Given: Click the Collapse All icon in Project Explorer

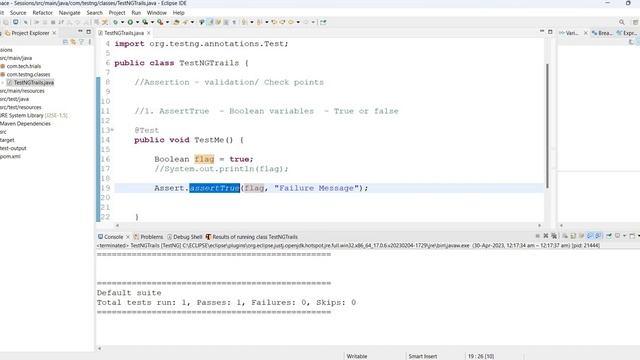Looking at the screenshot, I should (65, 42).
